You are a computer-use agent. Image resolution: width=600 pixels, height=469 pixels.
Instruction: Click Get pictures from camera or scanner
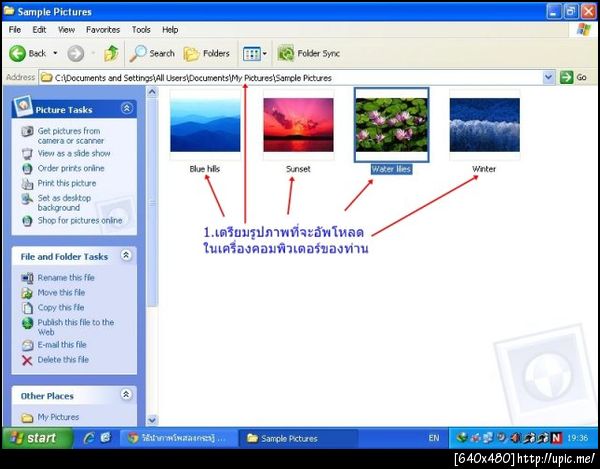click(71, 136)
